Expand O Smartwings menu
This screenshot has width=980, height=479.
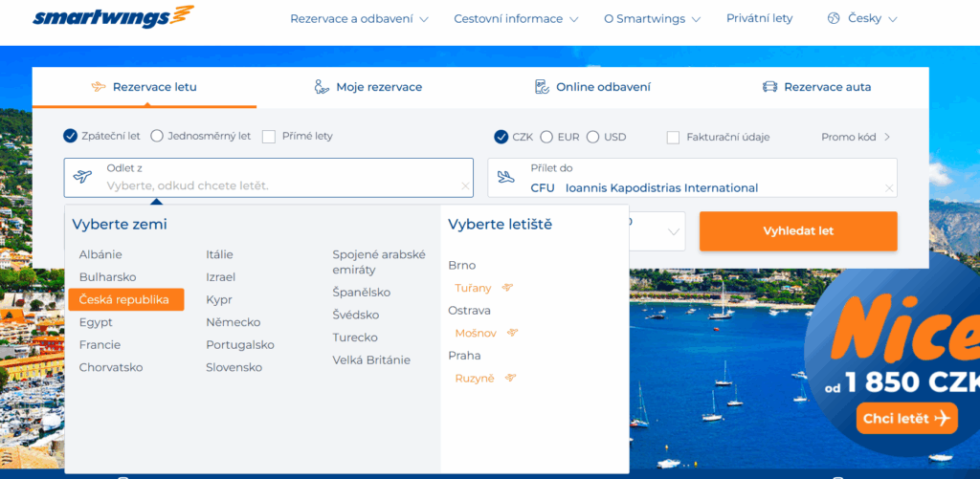click(x=652, y=19)
